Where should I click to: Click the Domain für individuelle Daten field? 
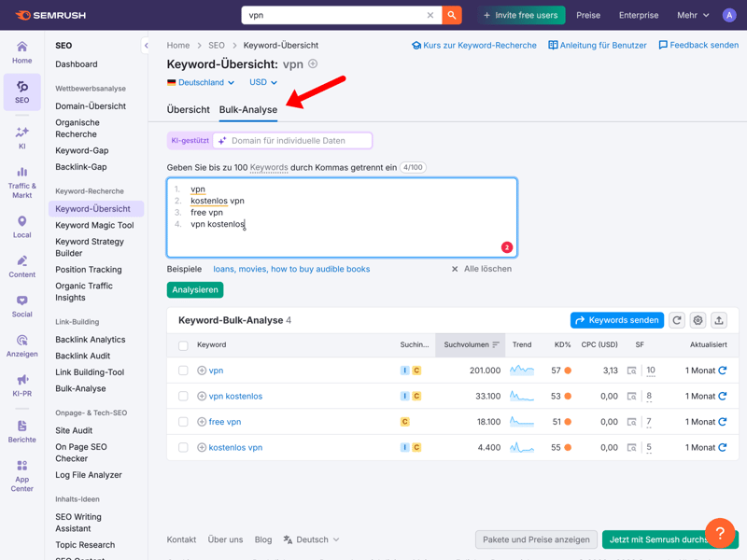click(x=292, y=141)
